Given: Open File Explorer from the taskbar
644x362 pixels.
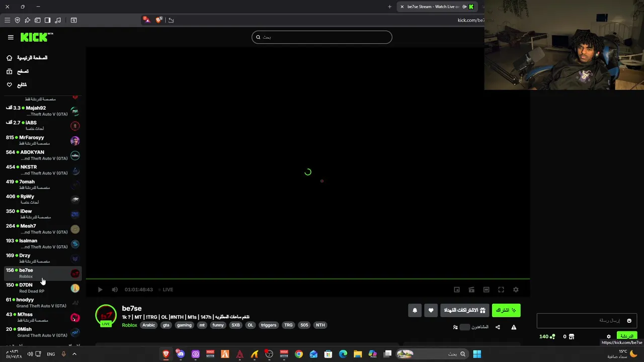Looking at the screenshot, I should 358,354.
